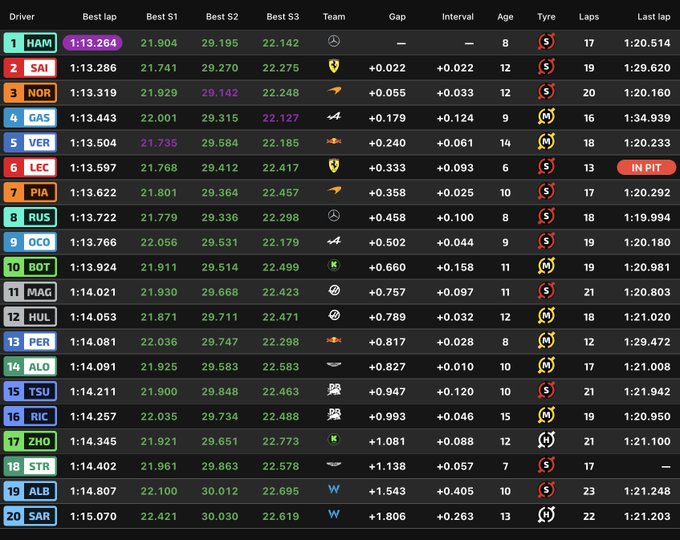Click the soft tyre icon in HAM row
The width and height of the screenshot is (680, 540).
point(546,42)
